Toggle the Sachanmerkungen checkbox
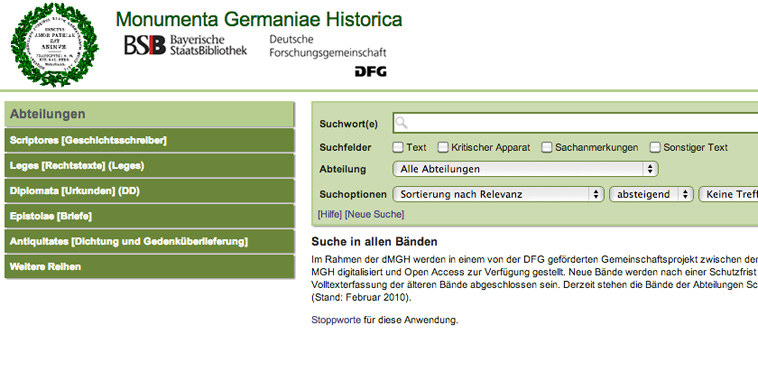 546,147
